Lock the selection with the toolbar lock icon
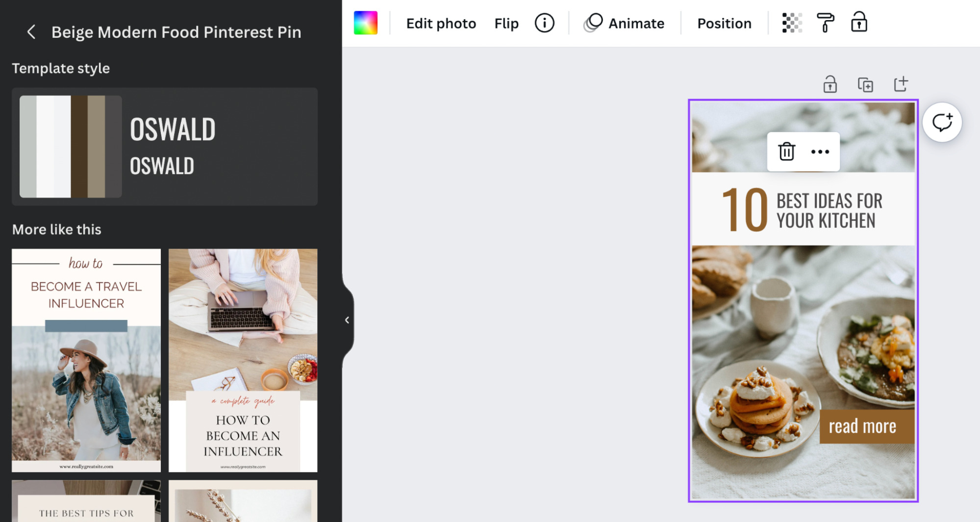 tap(859, 23)
